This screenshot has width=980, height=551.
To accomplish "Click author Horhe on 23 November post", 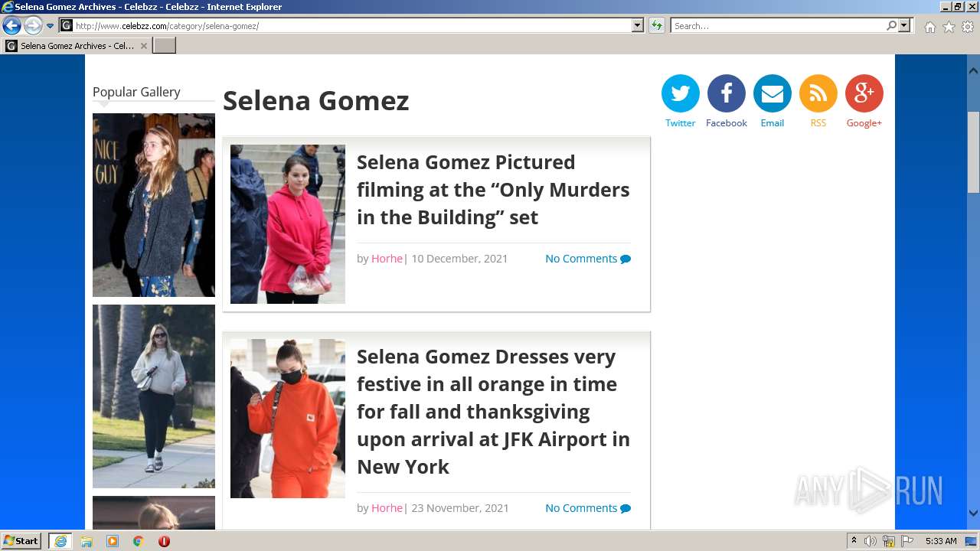I will (387, 508).
